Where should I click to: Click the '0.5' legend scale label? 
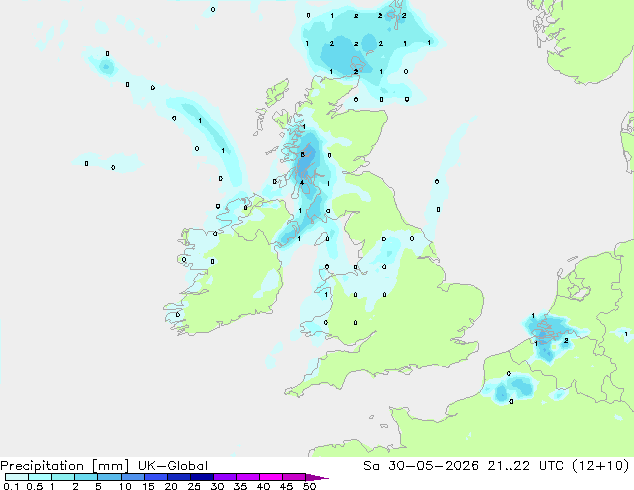pos(35,486)
